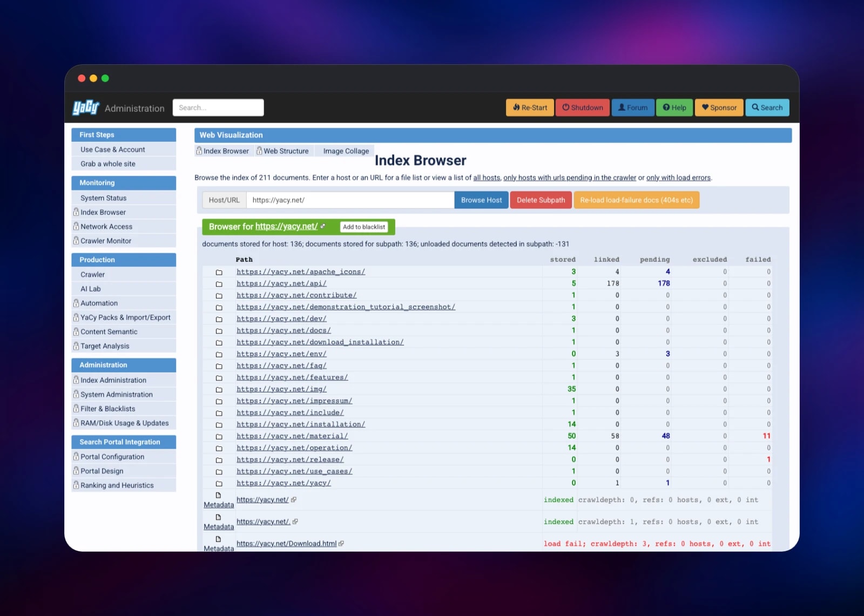
Task: Open folder icon for demonstration_tutorial_screenshot row
Action: pos(219,308)
